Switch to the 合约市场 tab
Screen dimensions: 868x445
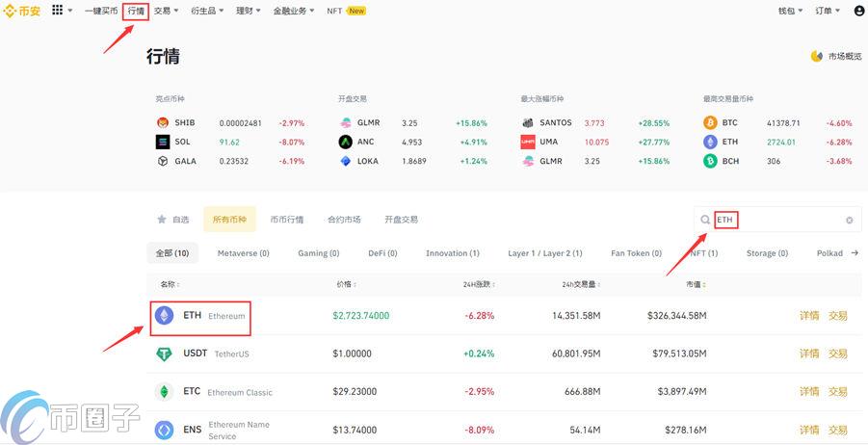pos(344,220)
